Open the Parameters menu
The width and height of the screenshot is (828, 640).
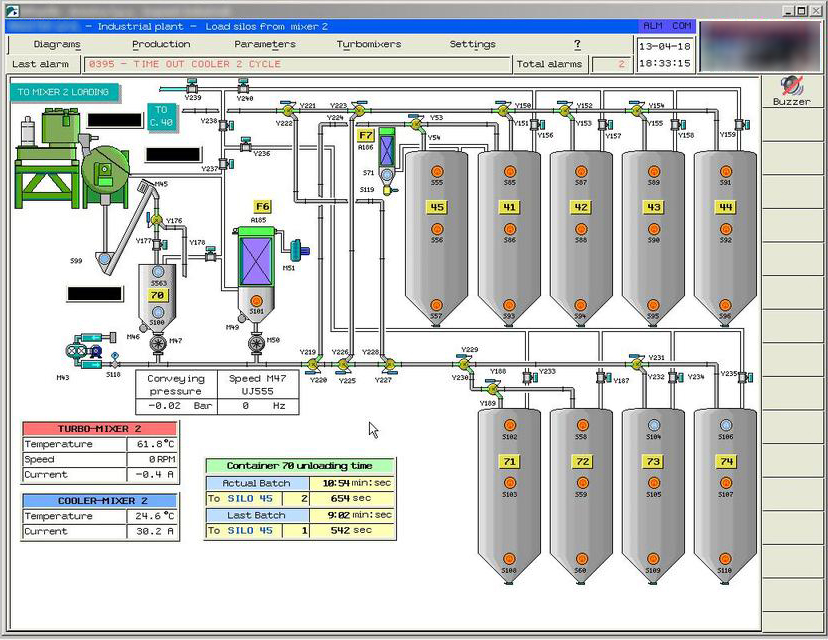coord(265,44)
